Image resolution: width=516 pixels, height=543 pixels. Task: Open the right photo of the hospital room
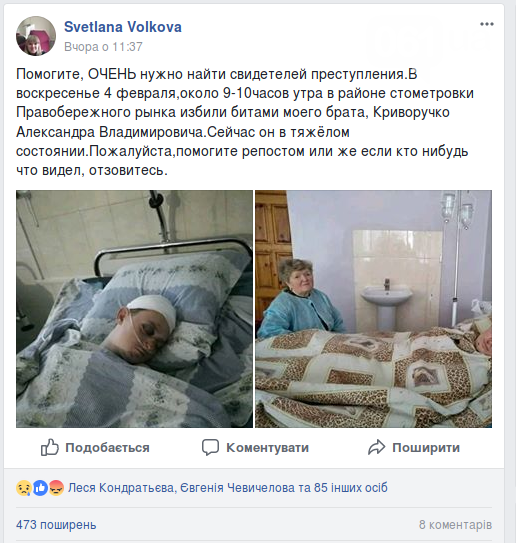(373, 309)
